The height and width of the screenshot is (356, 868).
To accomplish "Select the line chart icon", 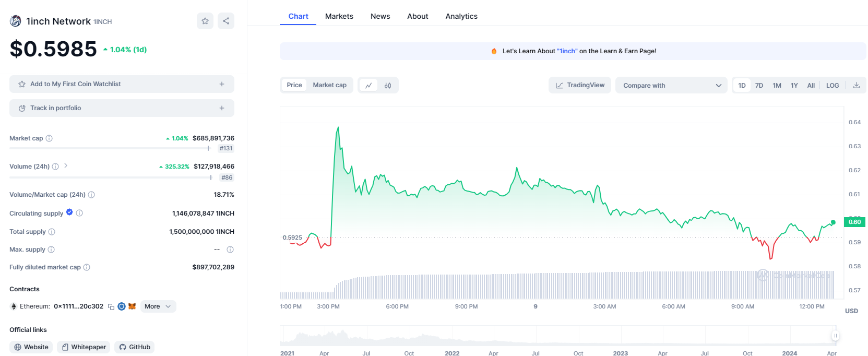I will click(x=368, y=86).
